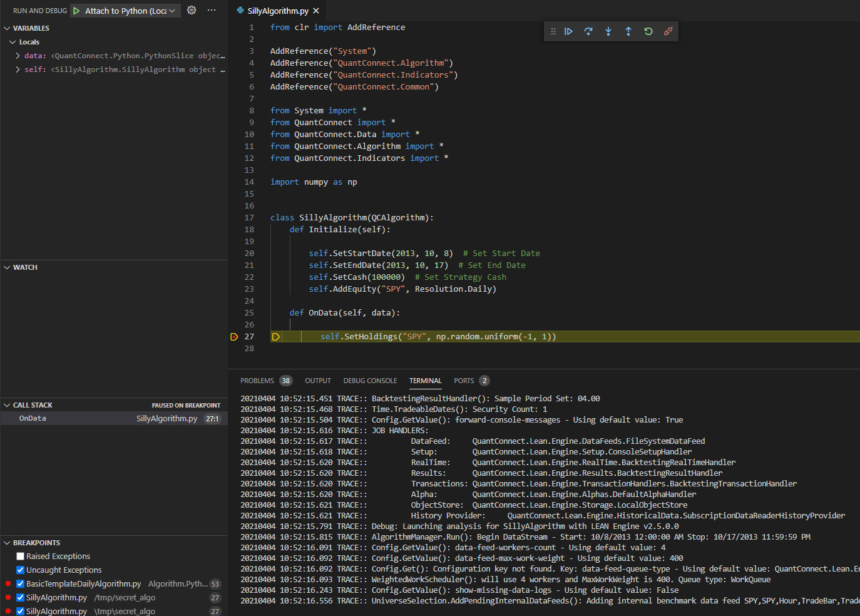Collapse the CALL STACK section
The width and height of the screenshot is (860, 616).
coord(7,405)
